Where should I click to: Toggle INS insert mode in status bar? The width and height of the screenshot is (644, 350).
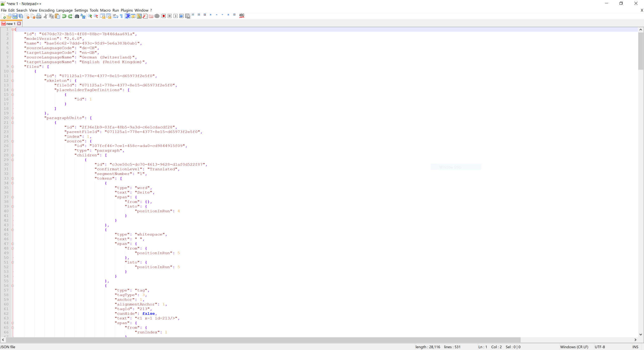(635, 347)
